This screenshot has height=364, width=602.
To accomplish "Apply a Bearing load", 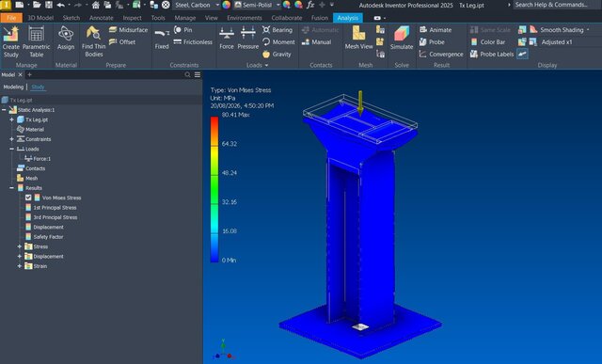I will click(x=277, y=29).
